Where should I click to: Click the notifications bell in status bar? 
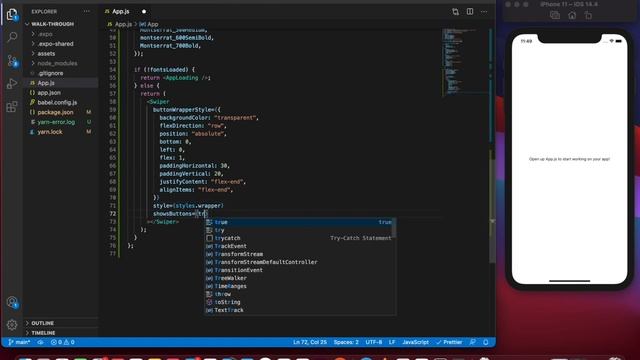coord(486,342)
